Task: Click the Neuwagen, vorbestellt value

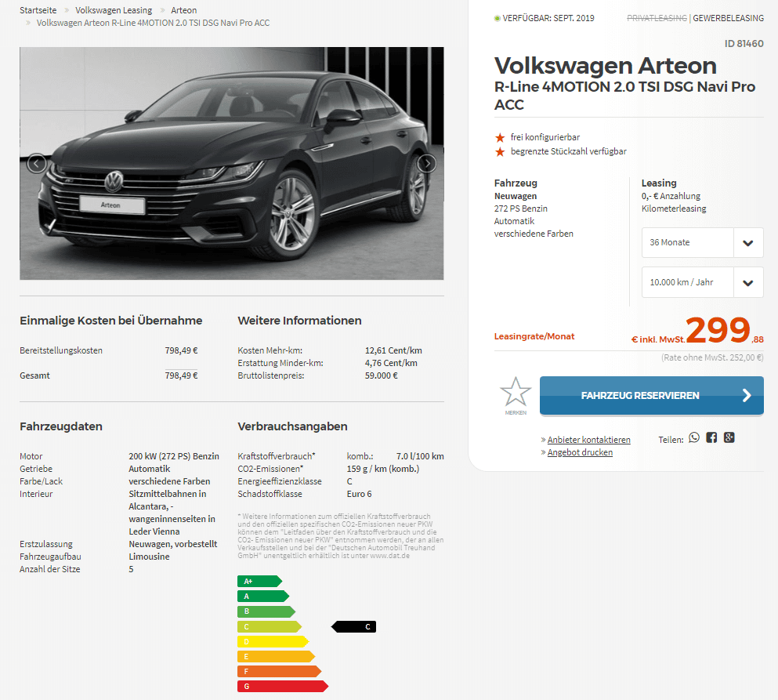Action: 172,544
